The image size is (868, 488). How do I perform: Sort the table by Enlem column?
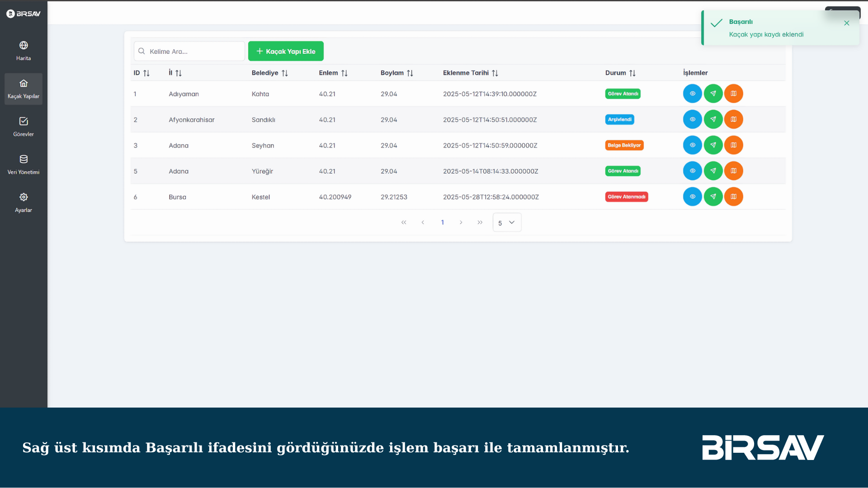(x=333, y=73)
